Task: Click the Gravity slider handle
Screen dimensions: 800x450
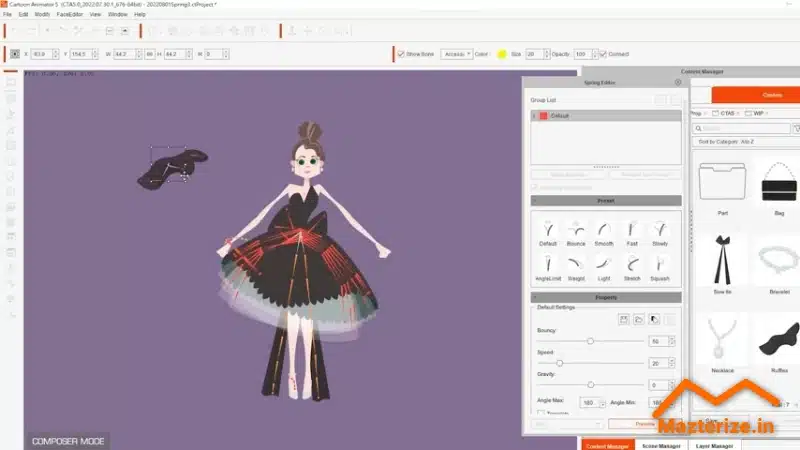Action: (590, 385)
